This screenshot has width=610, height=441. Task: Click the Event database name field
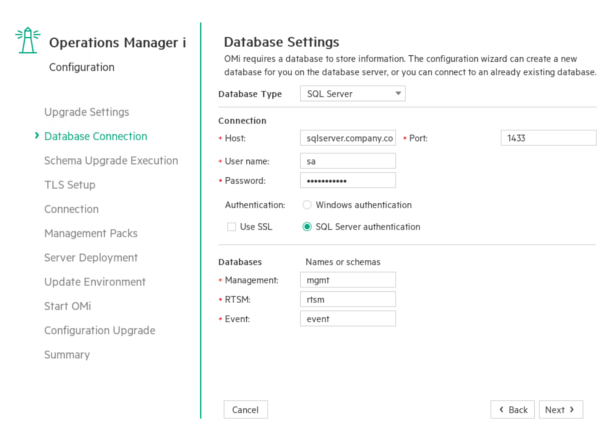point(348,319)
